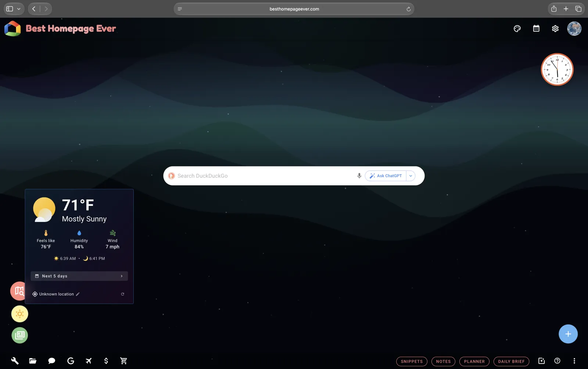Go back with Safari back arrow

(34, 9)
